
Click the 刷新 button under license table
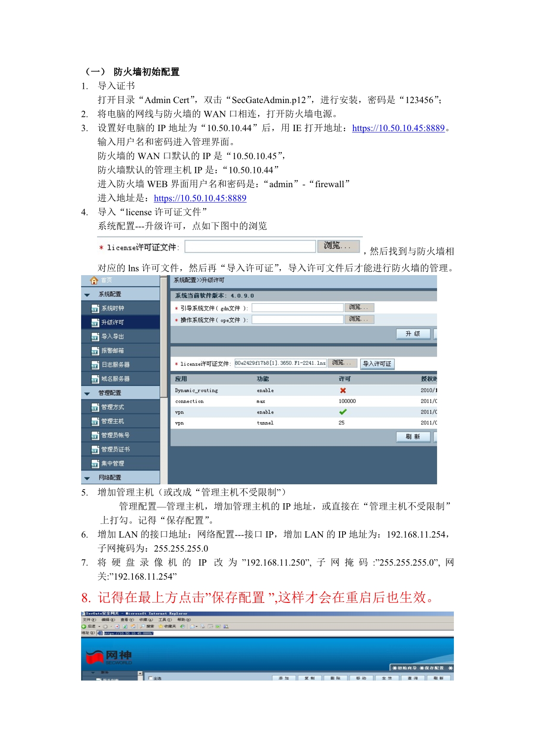point(413,437)
